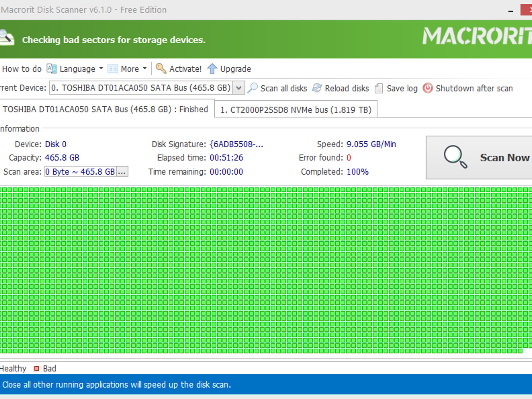Image resolution: width=532 pixels, height=399 pixels.
Task: Click the Reload disks refresh icon
Action: tap(317, 88)
